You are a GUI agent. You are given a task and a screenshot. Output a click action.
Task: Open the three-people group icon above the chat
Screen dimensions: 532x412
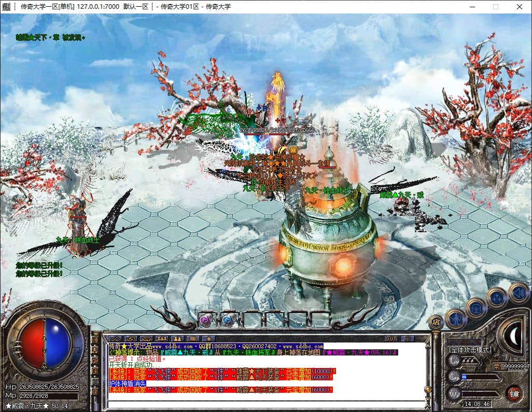click(162, 338)
